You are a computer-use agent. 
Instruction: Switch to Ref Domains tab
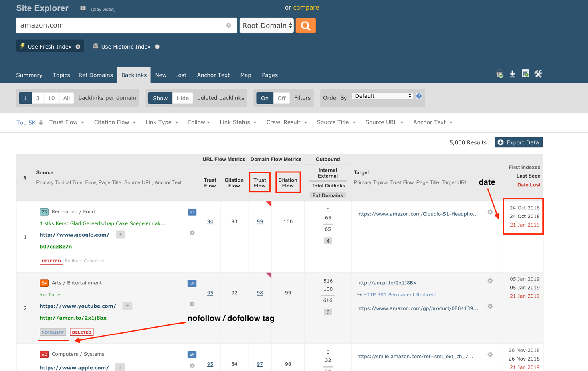point(96,75)
